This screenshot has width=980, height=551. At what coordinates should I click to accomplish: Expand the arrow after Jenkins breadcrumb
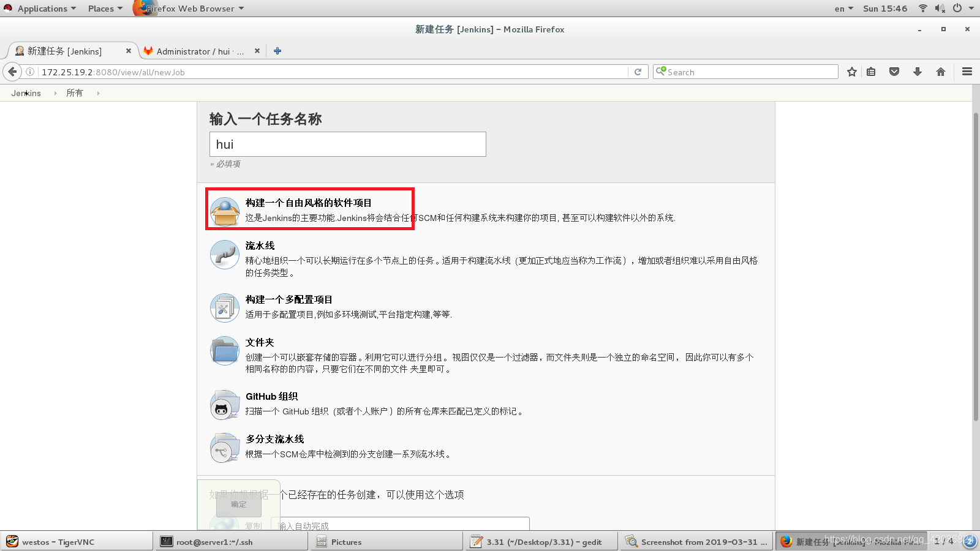pos(55,93)
